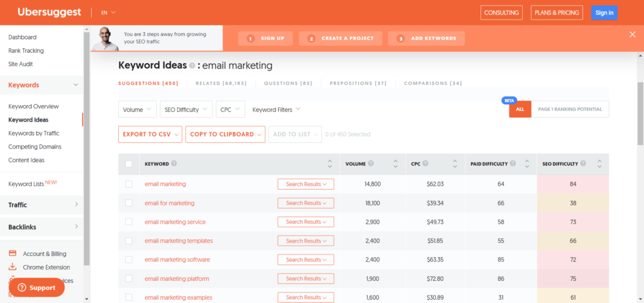Check the box for 'email marketing software'
Viewport: 644px width, 303px height.
129,260
